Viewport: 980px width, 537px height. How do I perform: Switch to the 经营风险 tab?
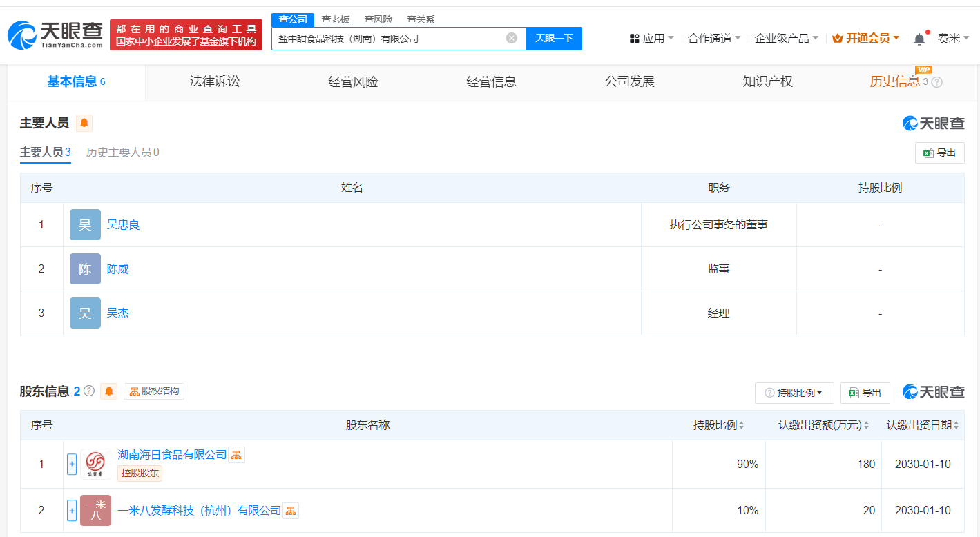353,82
